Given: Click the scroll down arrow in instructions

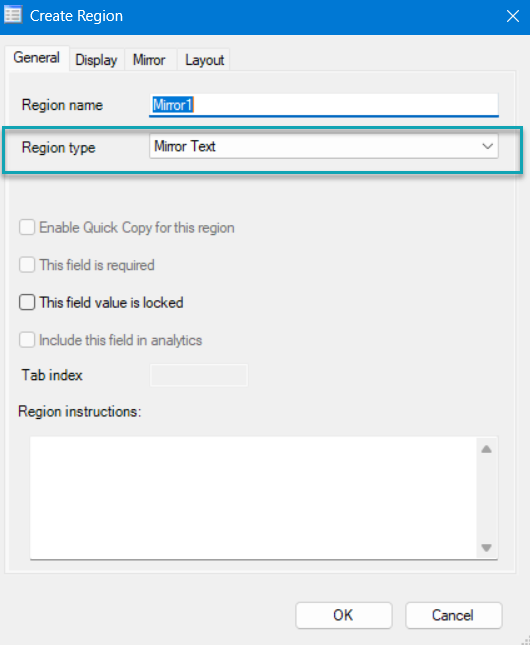Looking at the screenshot, I should [x=486, y=548].
